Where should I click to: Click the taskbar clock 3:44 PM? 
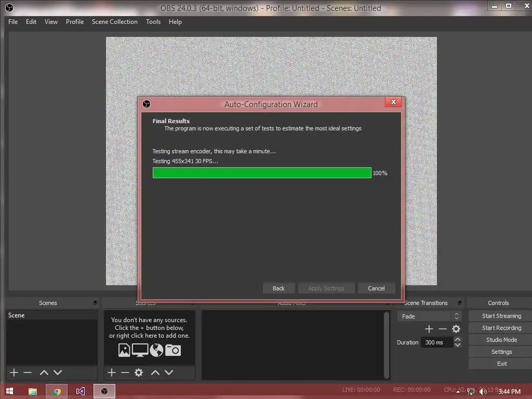509,392
